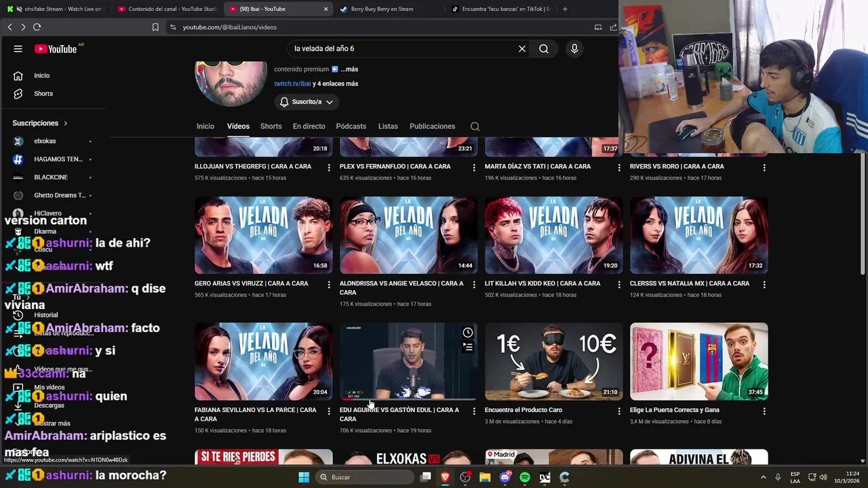The width and height of the screenshot is (868, 488).
Task: Open Brave browser in taskbar
Action: click(x=446, y=477)
